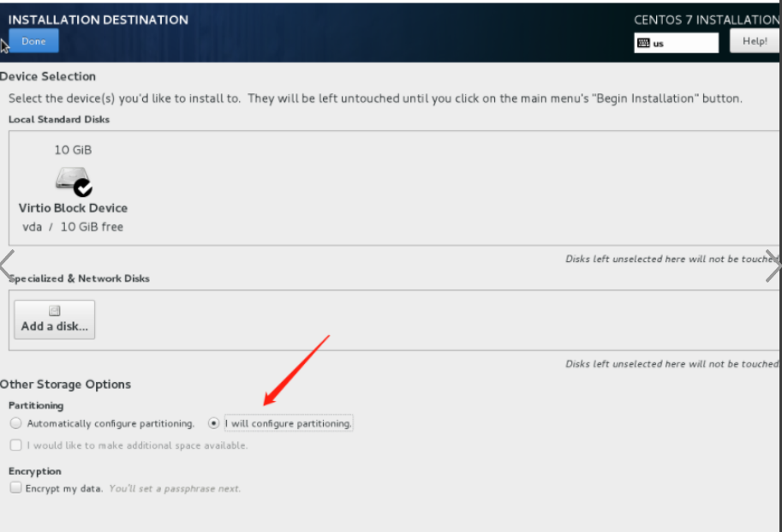Click the Device Selection heading
782x532 pixels.
coord(48,76)
